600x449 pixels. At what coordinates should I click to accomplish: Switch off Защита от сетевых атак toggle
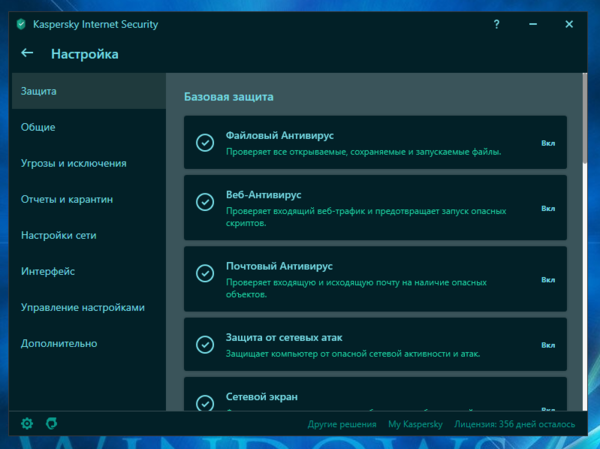tap(548, 343)
